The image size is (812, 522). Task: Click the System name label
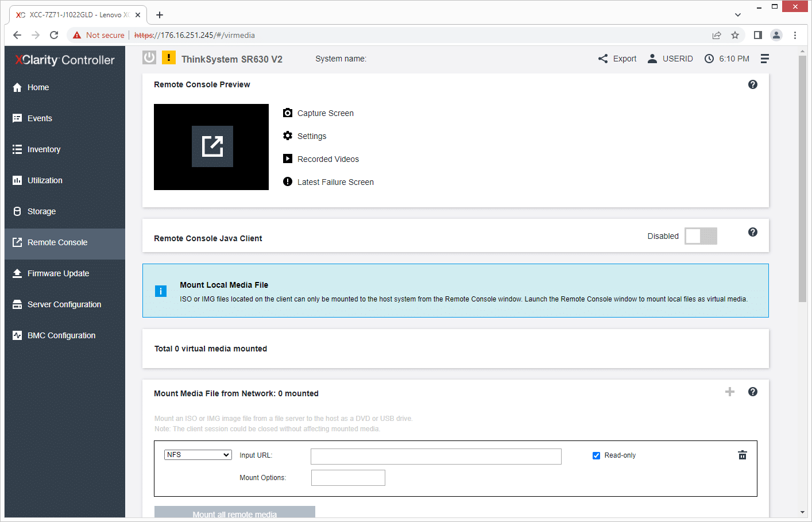(341, 59)
